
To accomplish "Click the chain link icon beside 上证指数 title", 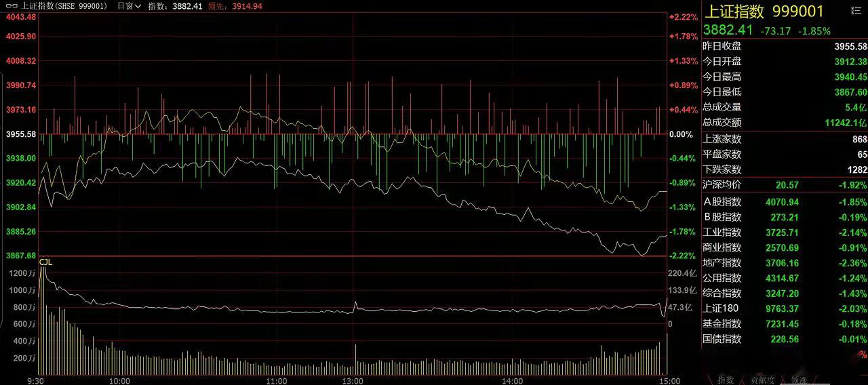I will click(x=12, y=5).
